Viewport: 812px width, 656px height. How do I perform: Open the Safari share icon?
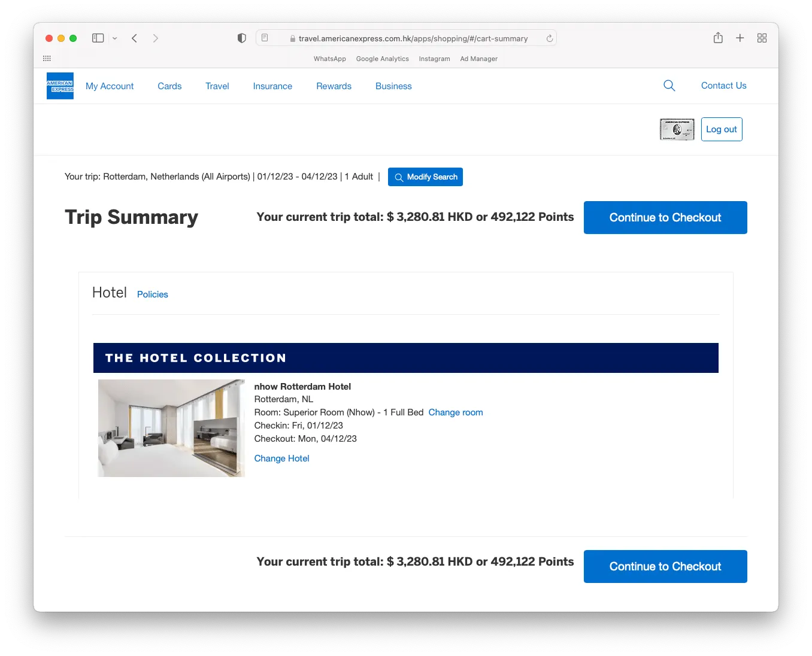pos(718,38)
